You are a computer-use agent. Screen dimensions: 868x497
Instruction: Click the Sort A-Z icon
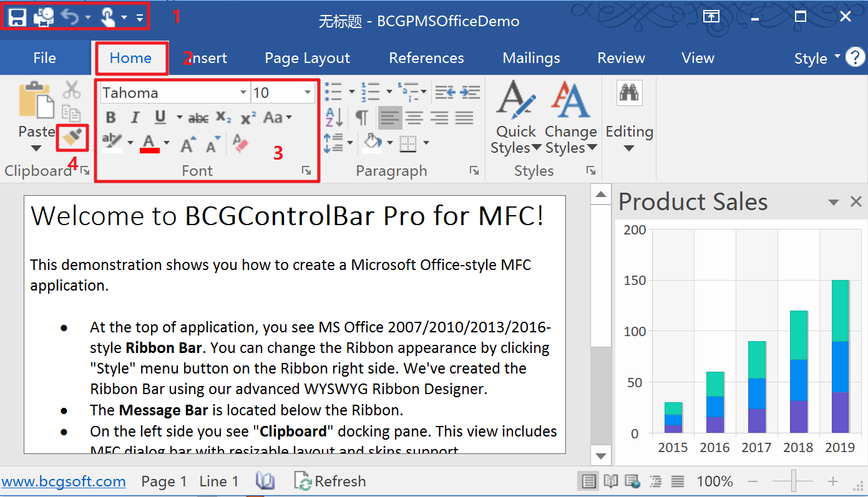[334, 117]
